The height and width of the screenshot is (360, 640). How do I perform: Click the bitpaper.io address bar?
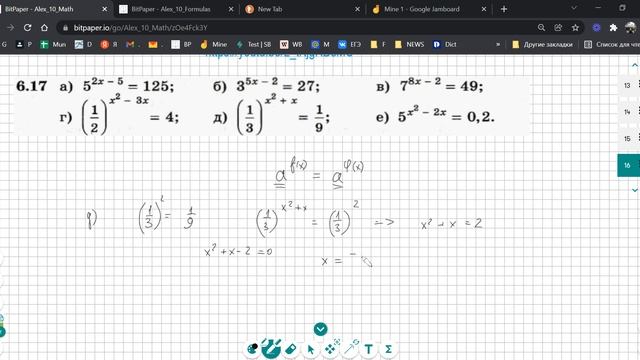tap(302, 28)
